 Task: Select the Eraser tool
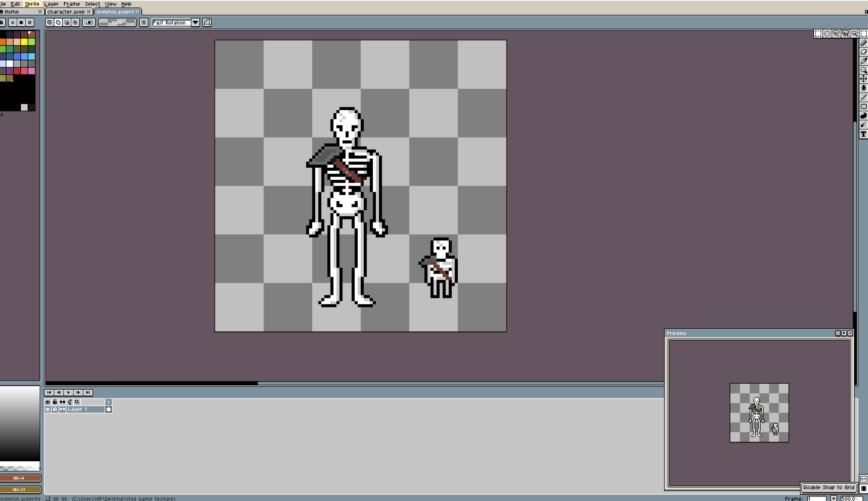863,52
